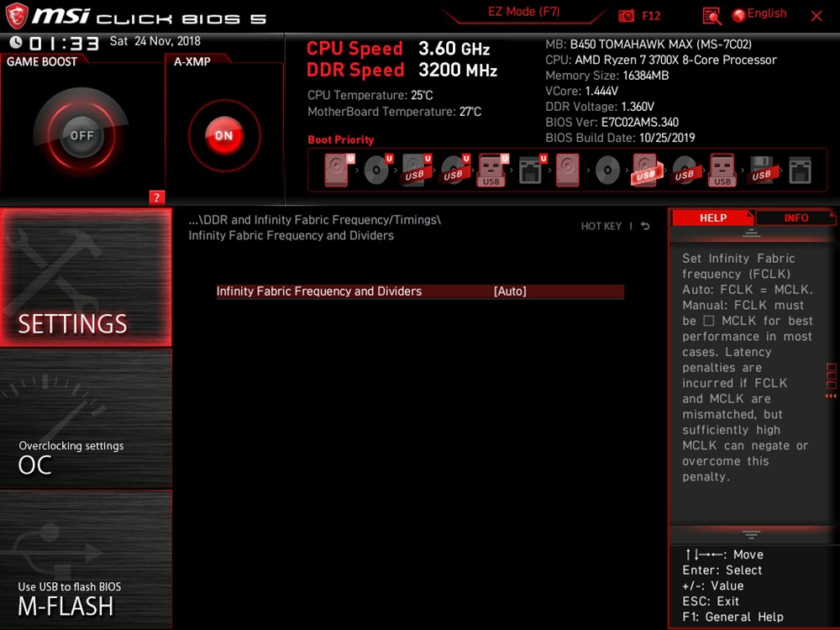The width and height of the screenshot is (840, 630).
Task: Click the back arrow next to HOT KEY
Action: [645, 226]
